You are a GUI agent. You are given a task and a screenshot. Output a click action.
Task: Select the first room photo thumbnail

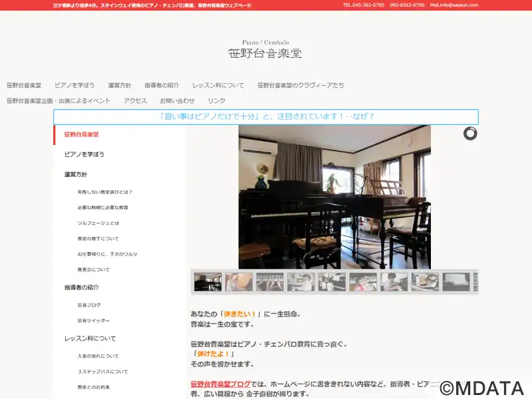[x=207, y=281]
